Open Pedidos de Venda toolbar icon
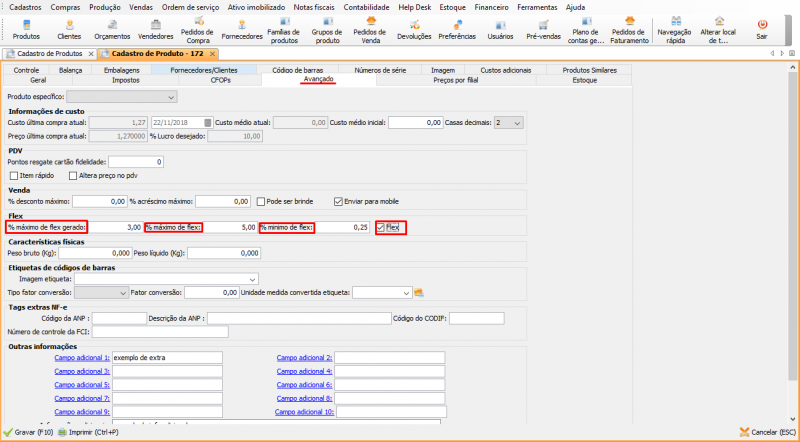This screenshot has height=442, width=800. [x=372, y=28]
